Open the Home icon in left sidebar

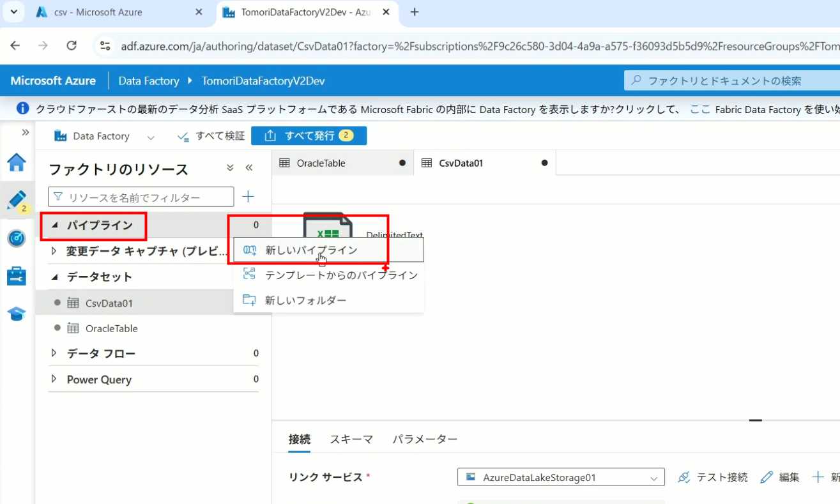click(17, 162)
